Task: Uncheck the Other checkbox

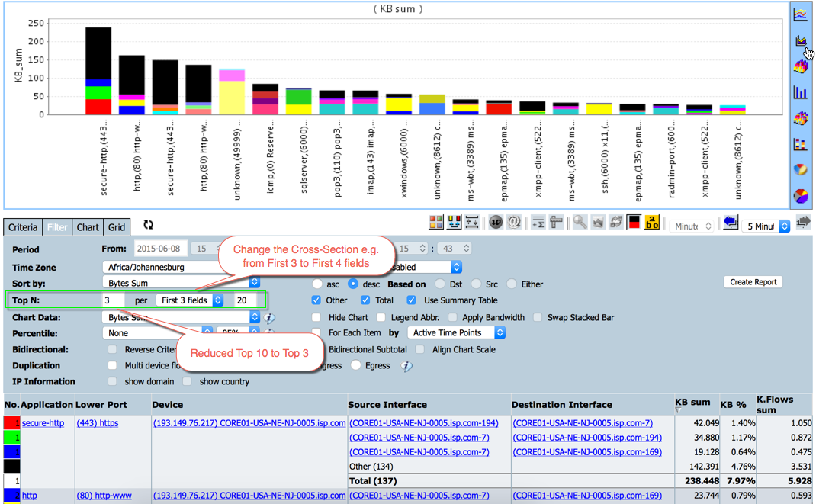Action: point(316,300)
